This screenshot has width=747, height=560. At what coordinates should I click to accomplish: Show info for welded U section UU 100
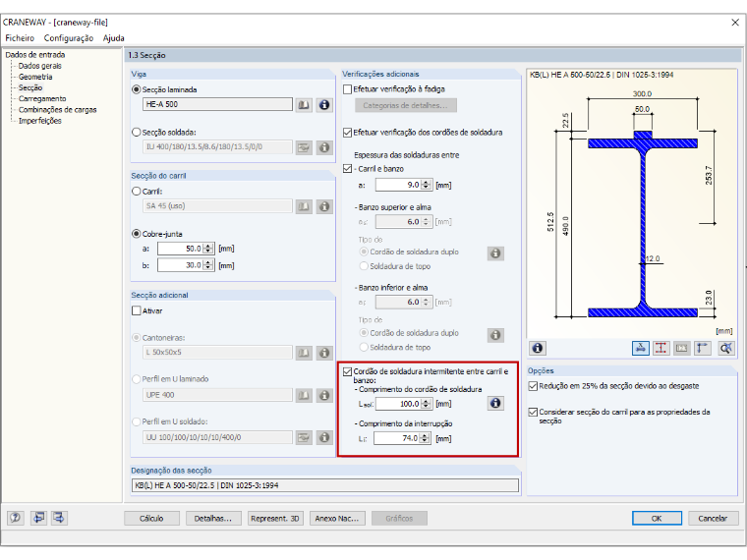[x=324, y=437]
